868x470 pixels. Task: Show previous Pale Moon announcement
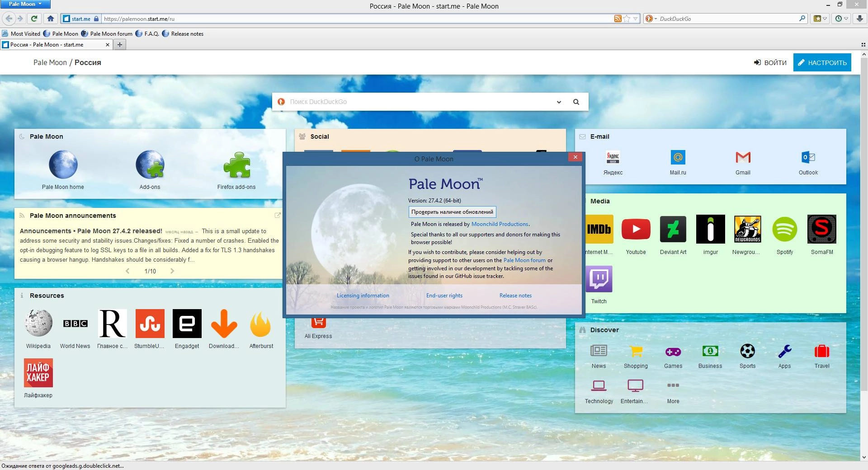[x=127, y=271]
